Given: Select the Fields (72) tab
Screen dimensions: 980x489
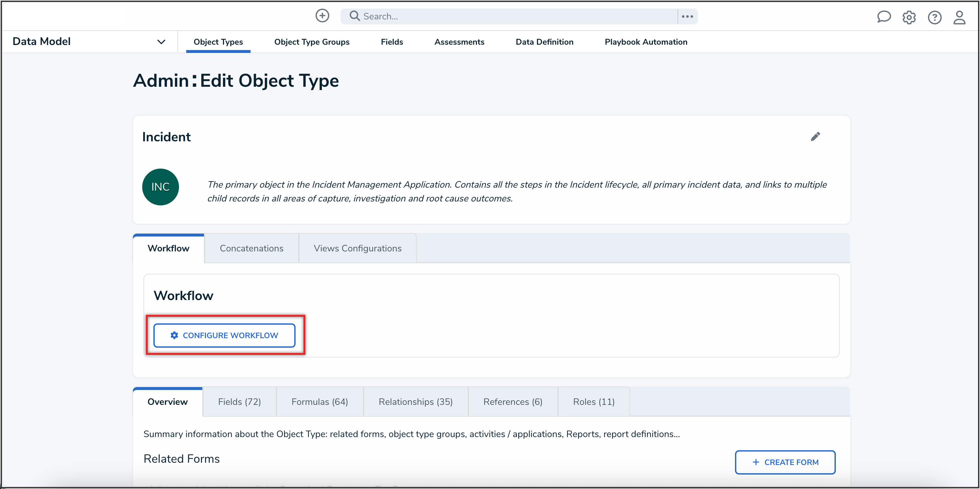Looking at the screenshot, I should pos(239,402).
